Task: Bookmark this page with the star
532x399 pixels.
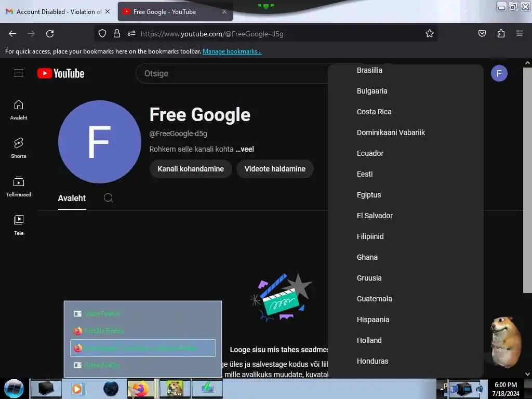Action: [430, 33]
